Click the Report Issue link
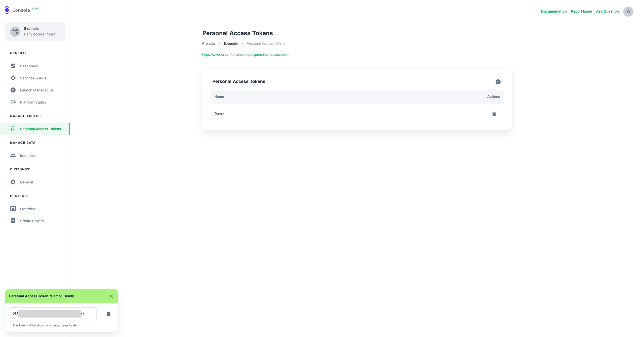Screen dimensions: 644x337 581,11
